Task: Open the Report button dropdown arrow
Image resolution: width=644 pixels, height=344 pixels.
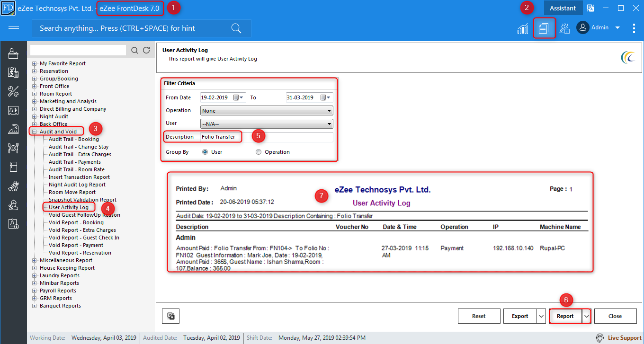Action: pyautogui.click(x=586, y=316)
